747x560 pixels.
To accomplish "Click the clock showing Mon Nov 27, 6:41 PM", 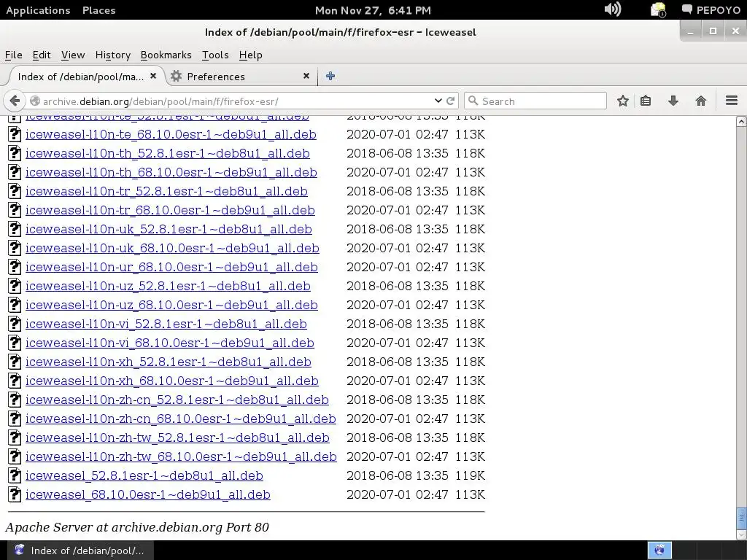I will (x=373, y=10).
